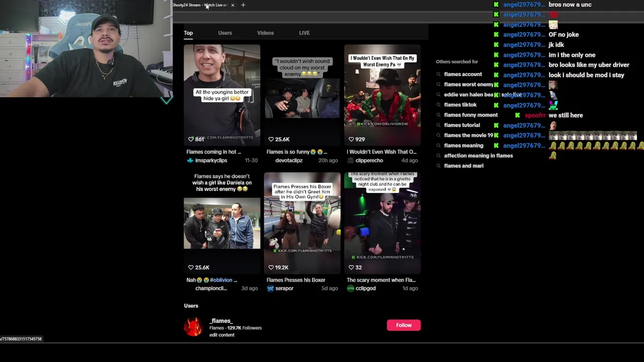Image resolution: width=644 pixels, height=362 pixels.
Task: Click caption 'I Wouldn't Even Wish That O...'
Action: (381, 152)
